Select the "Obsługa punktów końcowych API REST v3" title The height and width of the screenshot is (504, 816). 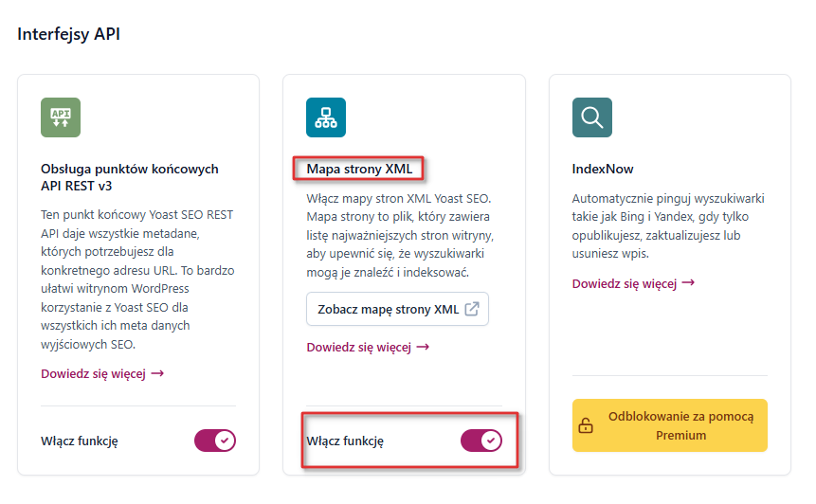tap(130, 177)
